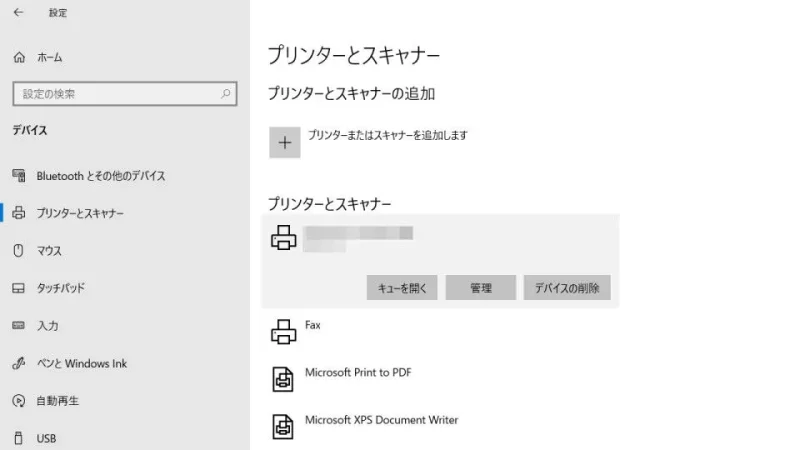800x450 pixels.
Task: Click the back arrow in settings header
Action: pyautogui.click(x=18, y=13)
